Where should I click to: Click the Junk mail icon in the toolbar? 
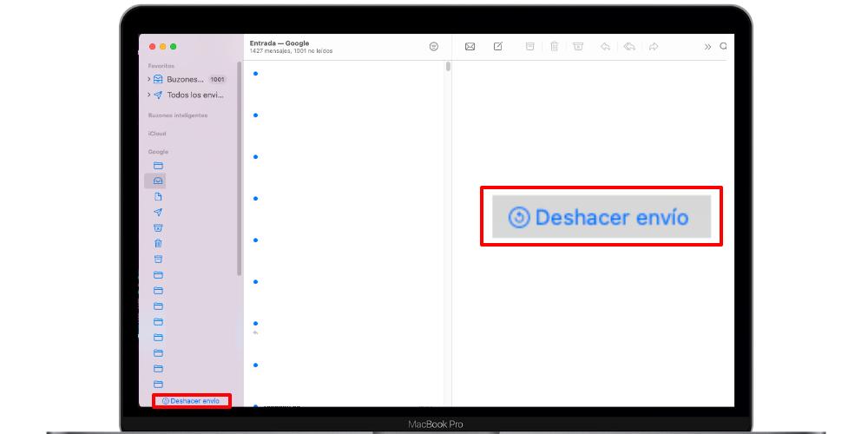point(578,47)
